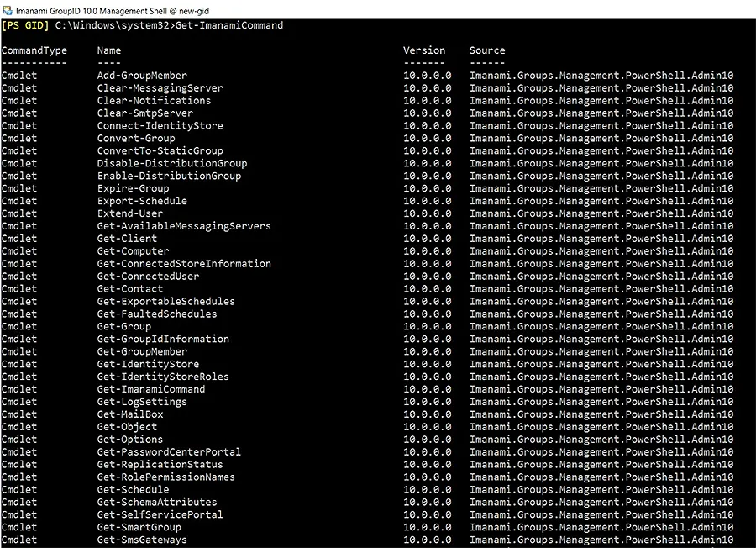
Task: Click the 'CommandType' column header
Action: click(34, 50)
